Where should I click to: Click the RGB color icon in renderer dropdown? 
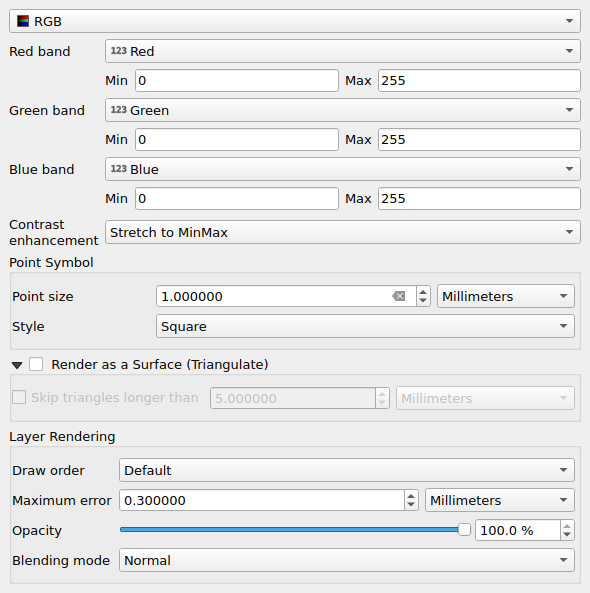tap(23, 21)
